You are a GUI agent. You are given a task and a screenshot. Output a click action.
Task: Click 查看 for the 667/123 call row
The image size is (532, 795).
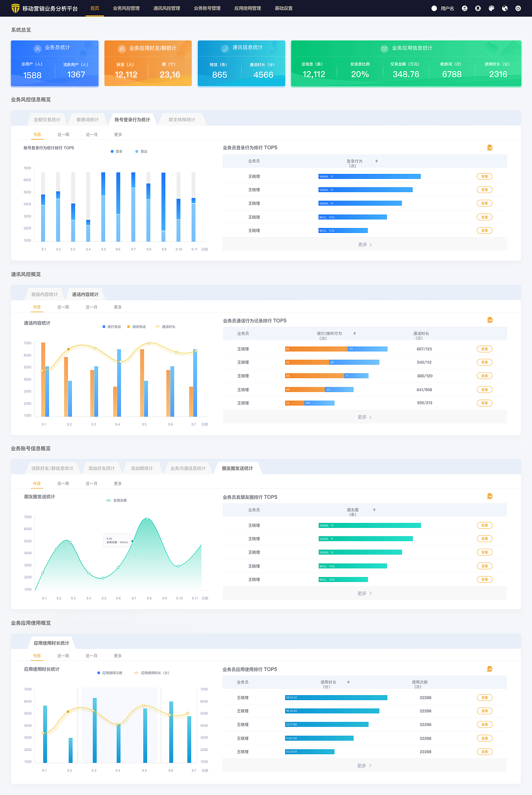(485, 349)
